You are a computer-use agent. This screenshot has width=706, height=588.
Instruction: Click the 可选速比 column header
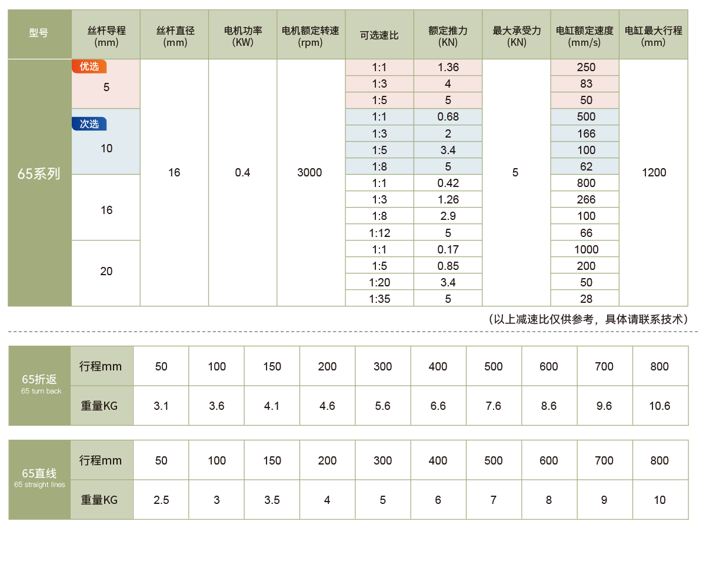(379, 35)
